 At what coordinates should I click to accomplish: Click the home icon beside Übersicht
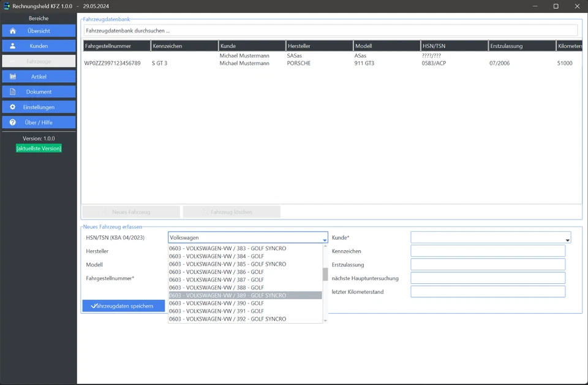click(x=13, y=31)
